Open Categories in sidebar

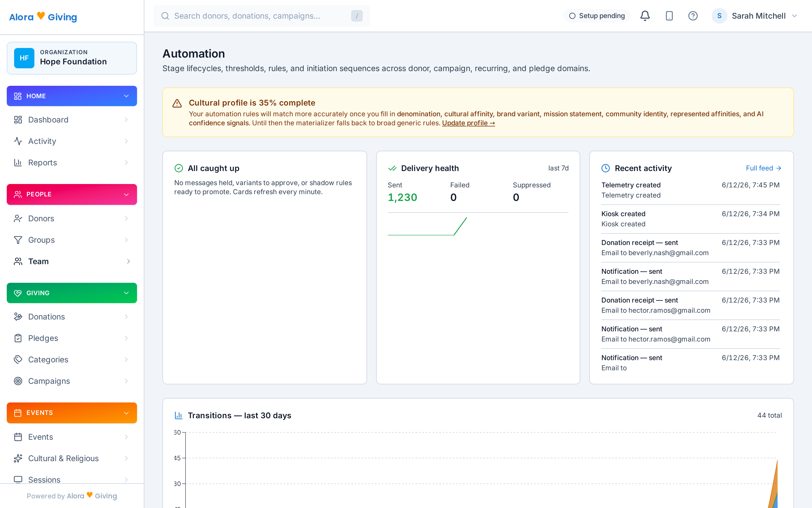(x=72, y=360)
